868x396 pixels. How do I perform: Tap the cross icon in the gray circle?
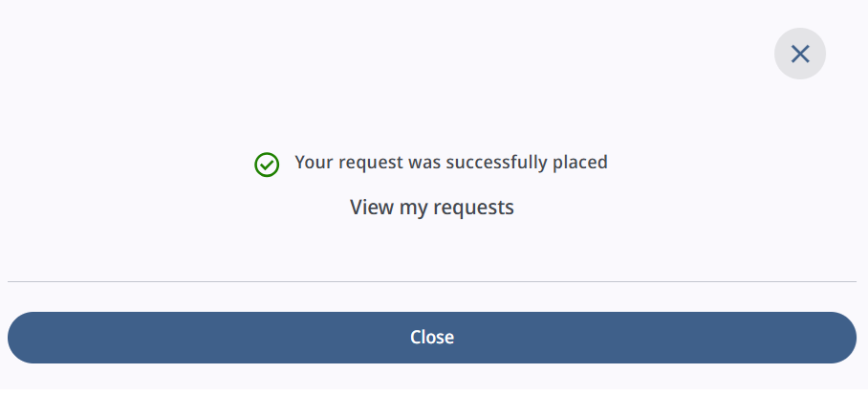[800, 54]
